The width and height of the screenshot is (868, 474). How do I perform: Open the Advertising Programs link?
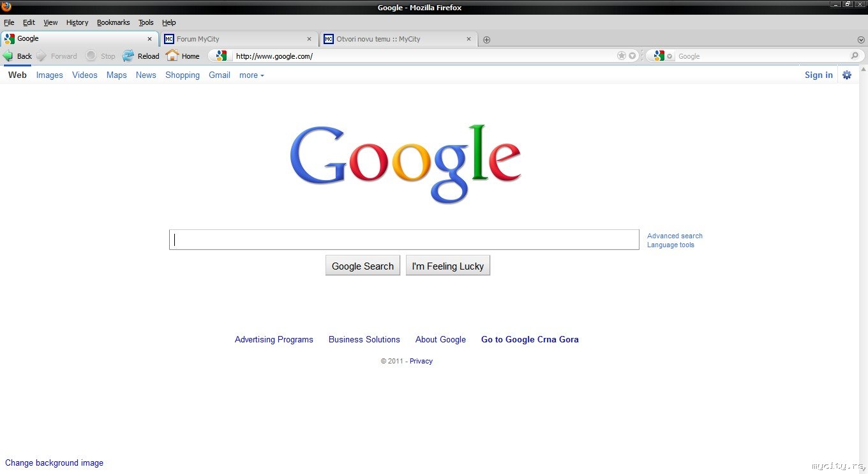pos(274,340)
